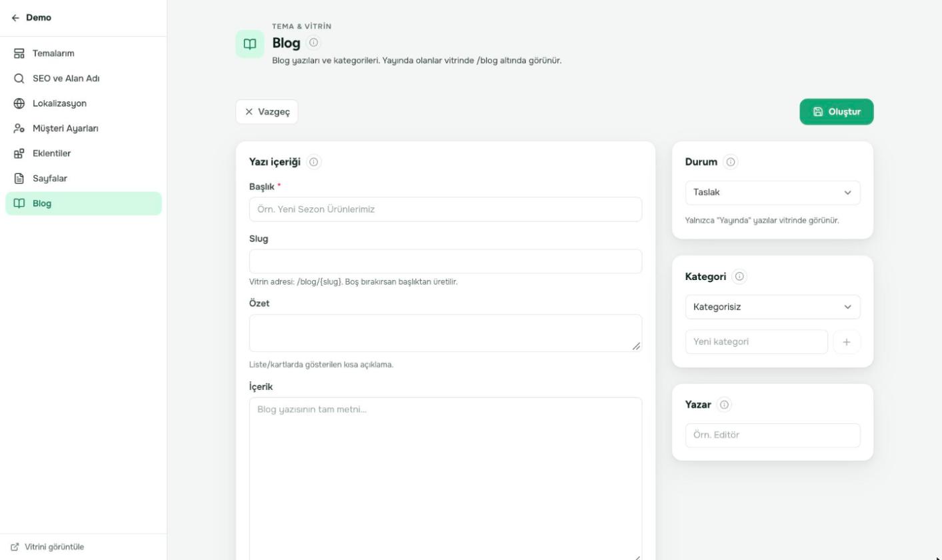Viewport: 942px width, 560px height.
Task: Navigate to Sayfalar
Action: click(83, 179)
